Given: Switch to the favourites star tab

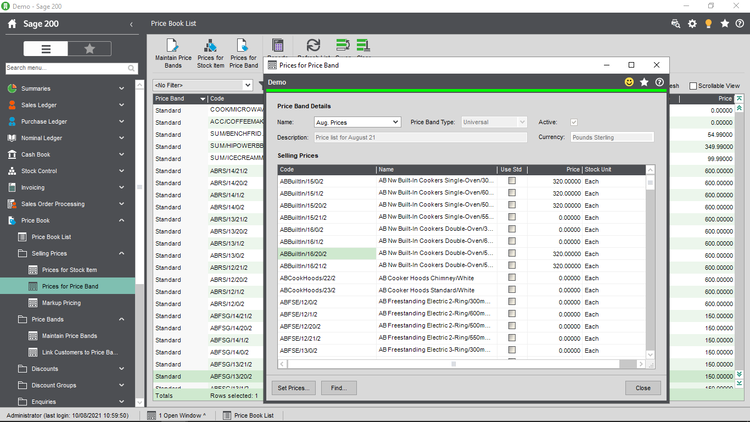Looking at the screenshot, I should tap(89, 49).
